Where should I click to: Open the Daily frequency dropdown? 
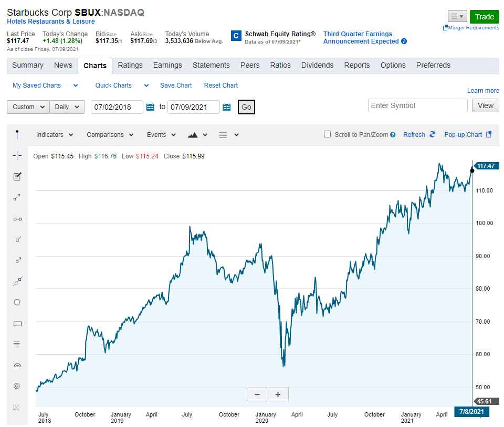tap(67, 107)
